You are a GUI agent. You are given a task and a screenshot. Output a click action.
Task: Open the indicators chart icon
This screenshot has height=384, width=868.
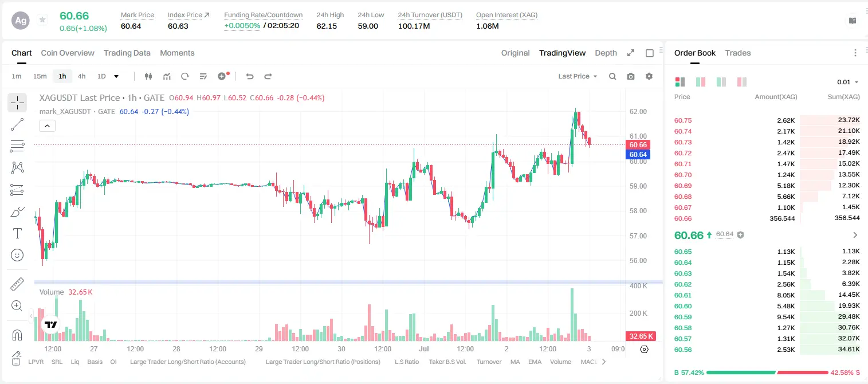pyautogui.click(x=167, y=76)
